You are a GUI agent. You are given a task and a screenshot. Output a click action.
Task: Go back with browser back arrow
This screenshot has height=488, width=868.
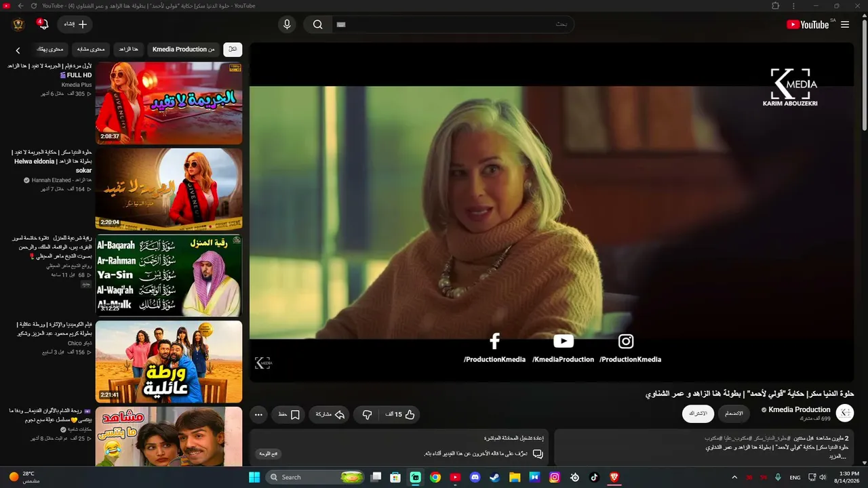(x=20, y=6)
